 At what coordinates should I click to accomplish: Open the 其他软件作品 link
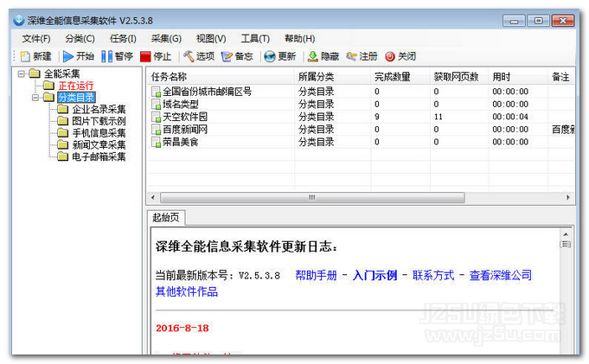[x=187, y=291]
